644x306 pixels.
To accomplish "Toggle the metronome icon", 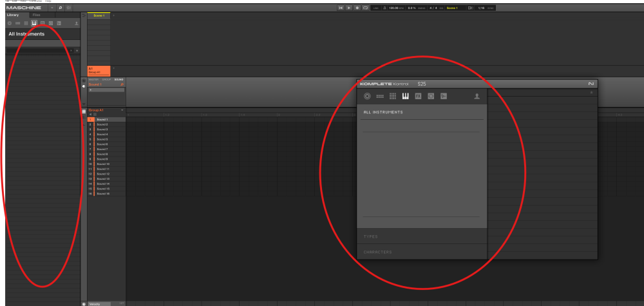I will (x=384, y=8).
